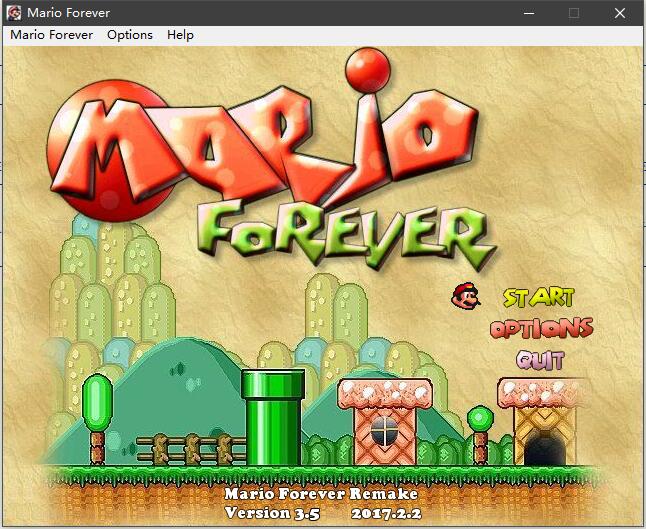Click the '2017.2.2' date text
This screenshot has height=529, width=646.
[x=386, y=514]
